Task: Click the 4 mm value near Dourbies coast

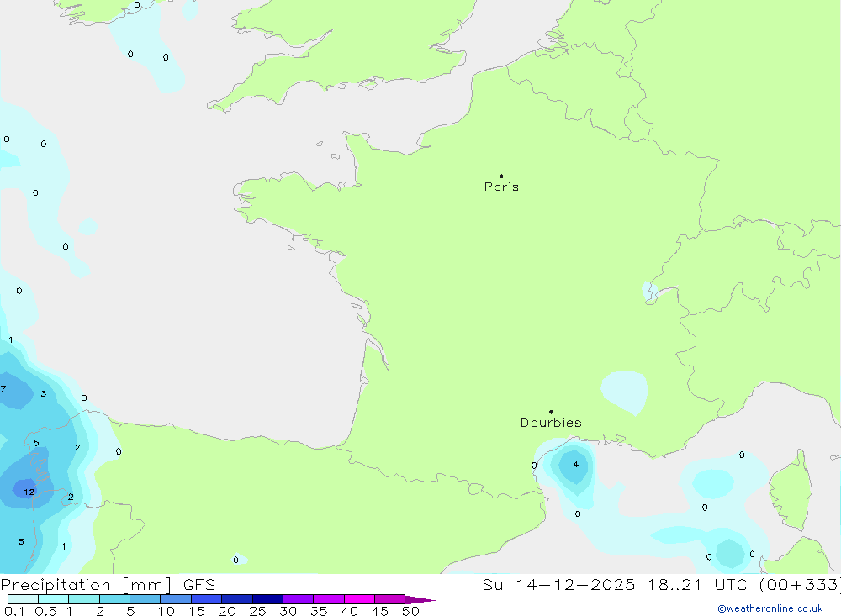Action: (x=575, y=464)
